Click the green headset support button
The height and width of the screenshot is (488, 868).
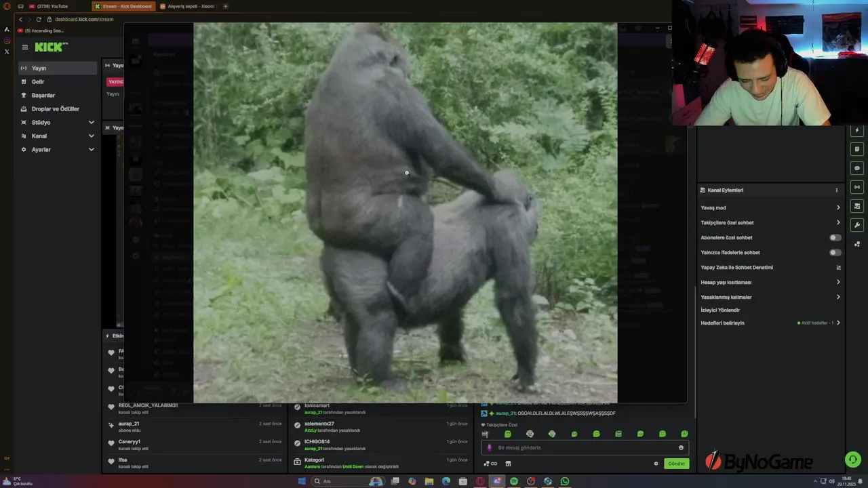[852, 460]
